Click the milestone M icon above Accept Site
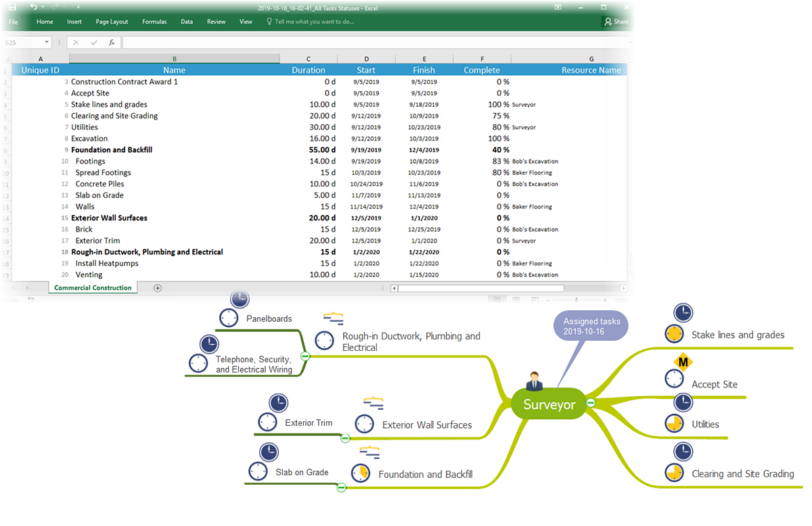The width and height of the screenshot is (812, 526). click(683, 362)
